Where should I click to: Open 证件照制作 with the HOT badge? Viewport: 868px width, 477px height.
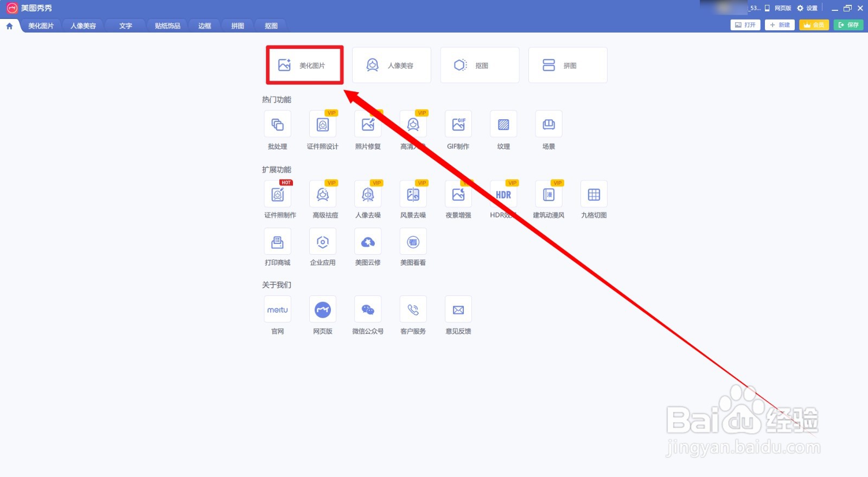pyautogui.click(x=277, y=194)
